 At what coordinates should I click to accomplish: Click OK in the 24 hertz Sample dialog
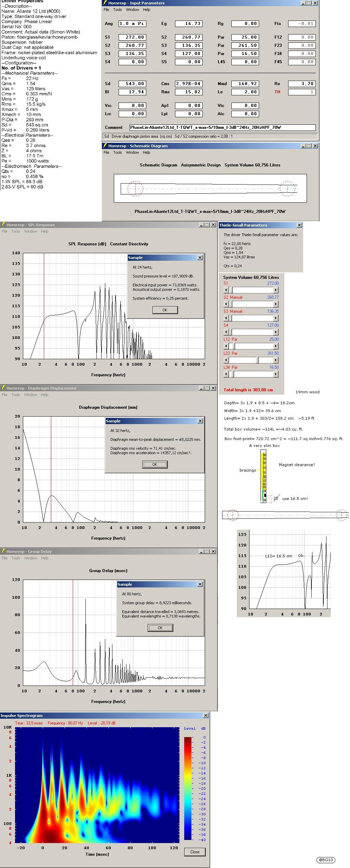click(165, 310)
